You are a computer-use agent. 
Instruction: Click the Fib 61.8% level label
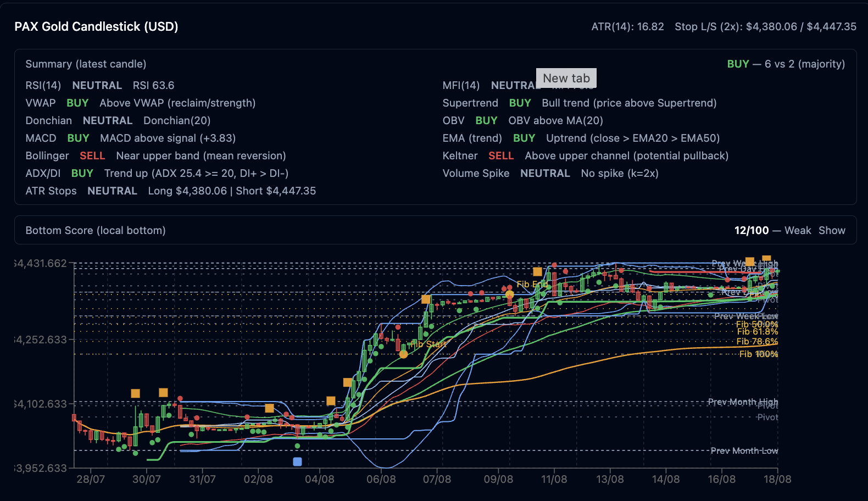tap(758, 331)
